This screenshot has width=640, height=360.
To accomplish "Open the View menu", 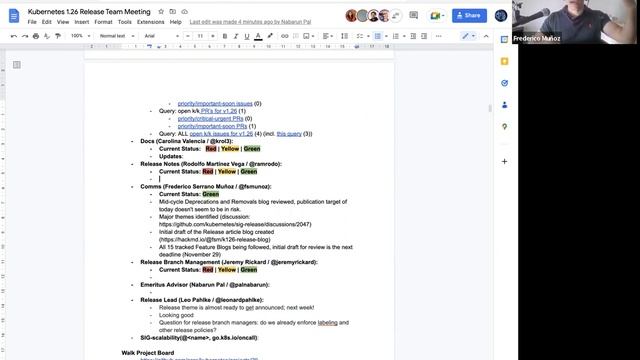I will (x=63, y=22).
